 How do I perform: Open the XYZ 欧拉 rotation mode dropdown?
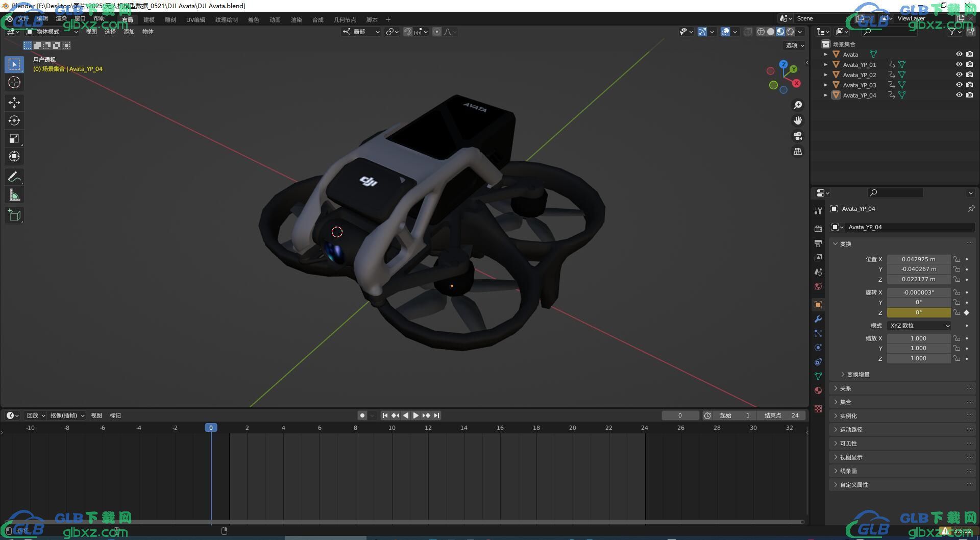(919, 326)
